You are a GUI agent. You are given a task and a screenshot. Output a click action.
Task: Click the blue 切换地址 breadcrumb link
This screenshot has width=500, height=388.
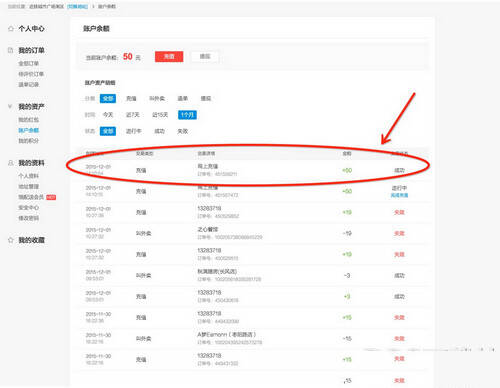click(x=78, y=6)
